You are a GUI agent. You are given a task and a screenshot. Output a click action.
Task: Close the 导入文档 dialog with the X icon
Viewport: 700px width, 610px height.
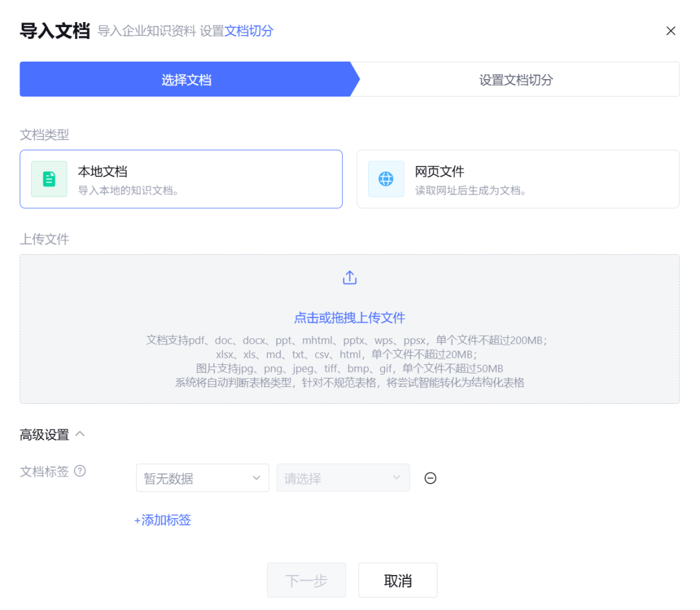pyautogui.click(x=671, y=30)
